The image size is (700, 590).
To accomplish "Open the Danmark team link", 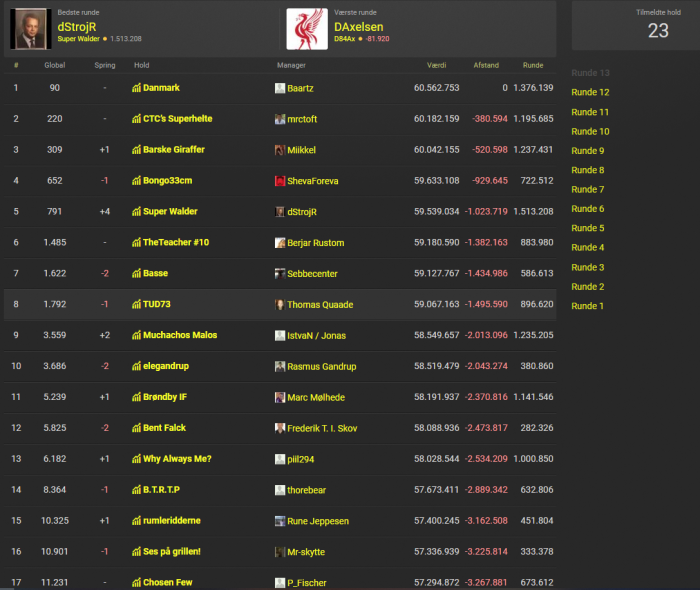I will tap(161, 88).
